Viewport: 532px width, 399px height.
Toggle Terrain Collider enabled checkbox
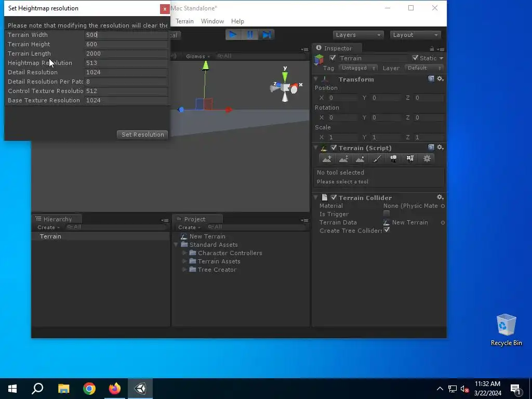pos(334,197)
